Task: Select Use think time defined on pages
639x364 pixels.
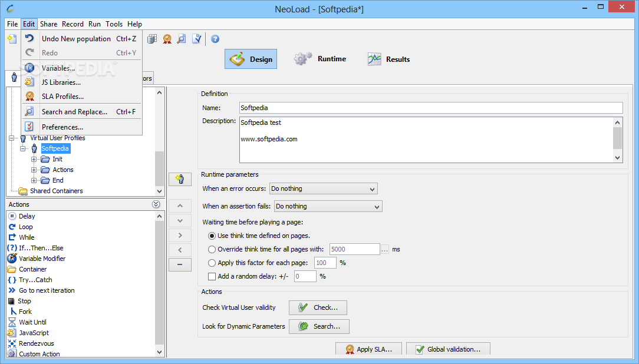Action: point(212,236)
